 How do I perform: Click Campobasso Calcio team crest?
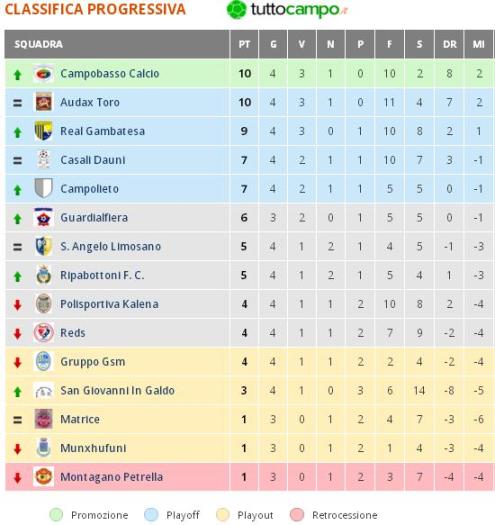click(44, 74)
